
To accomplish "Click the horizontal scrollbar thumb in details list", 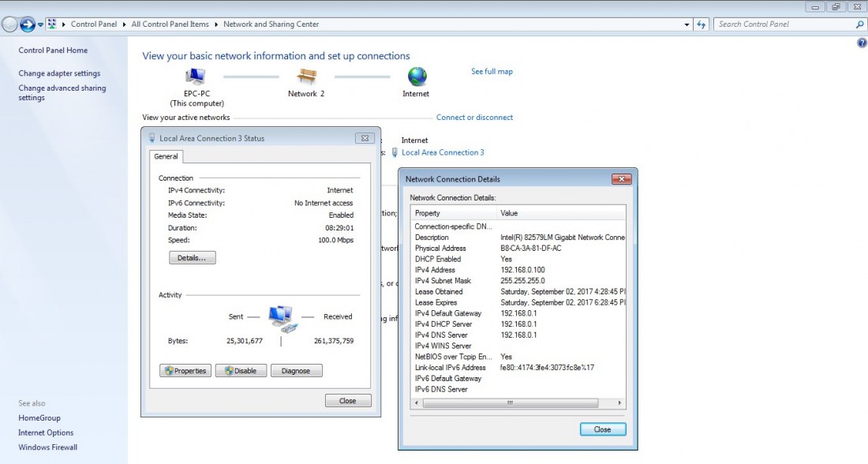I will point(511,403).
